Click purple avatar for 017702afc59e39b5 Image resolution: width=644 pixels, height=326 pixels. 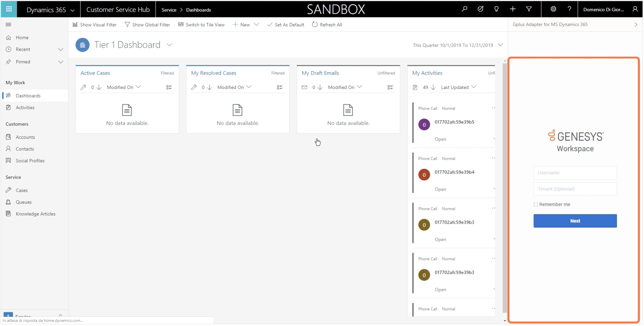(x=424, y=125)
